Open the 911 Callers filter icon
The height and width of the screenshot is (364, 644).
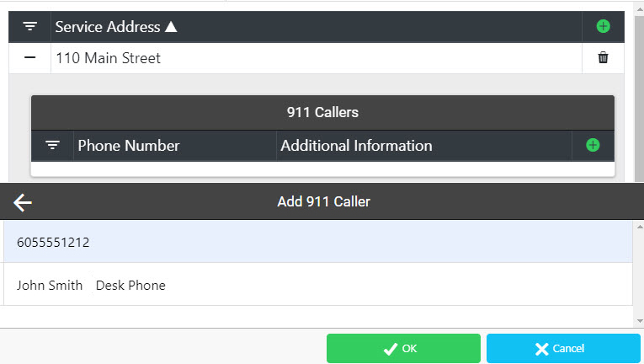[52, 145]
